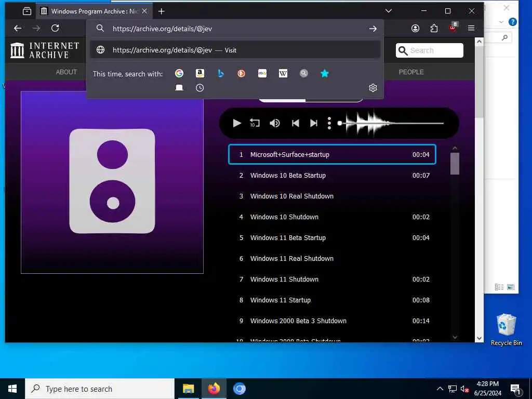Open the Windows Start menu
The image size is (532, 399).
click(x=12, y=389)
